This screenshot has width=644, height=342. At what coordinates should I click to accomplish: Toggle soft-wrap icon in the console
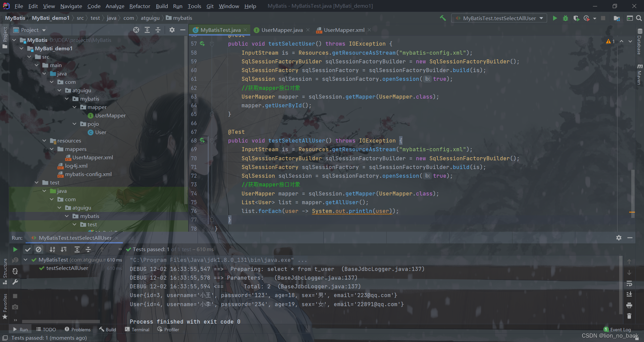click(x=629, y=284)
